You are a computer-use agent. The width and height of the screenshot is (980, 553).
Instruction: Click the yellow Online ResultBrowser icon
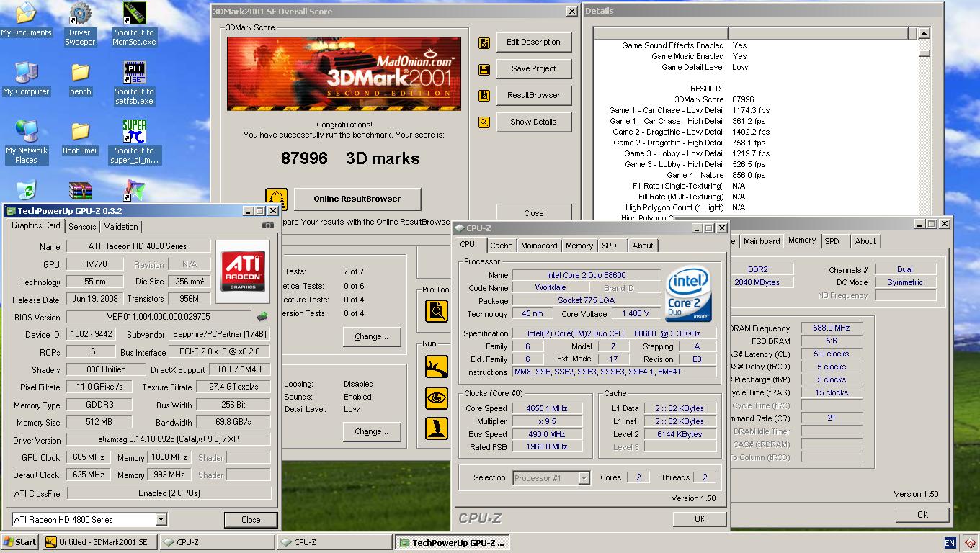point(277,199)
